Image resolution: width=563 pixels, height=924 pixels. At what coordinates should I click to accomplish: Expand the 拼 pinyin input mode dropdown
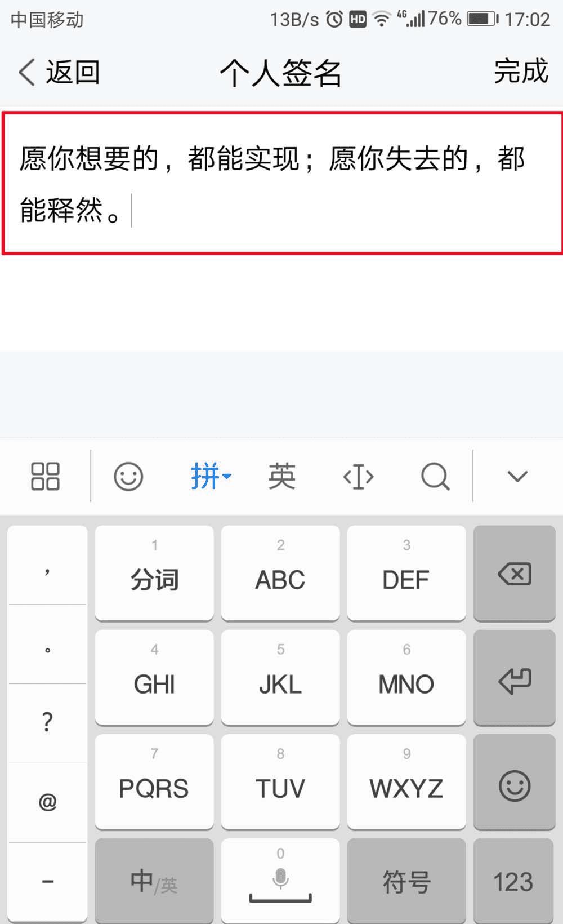point(211,477)
